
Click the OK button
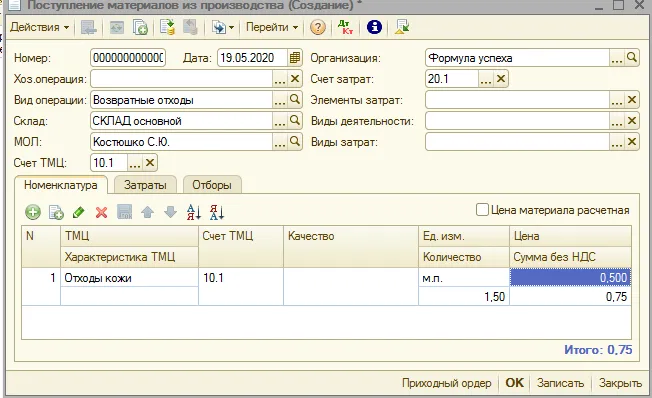(514, 383)
